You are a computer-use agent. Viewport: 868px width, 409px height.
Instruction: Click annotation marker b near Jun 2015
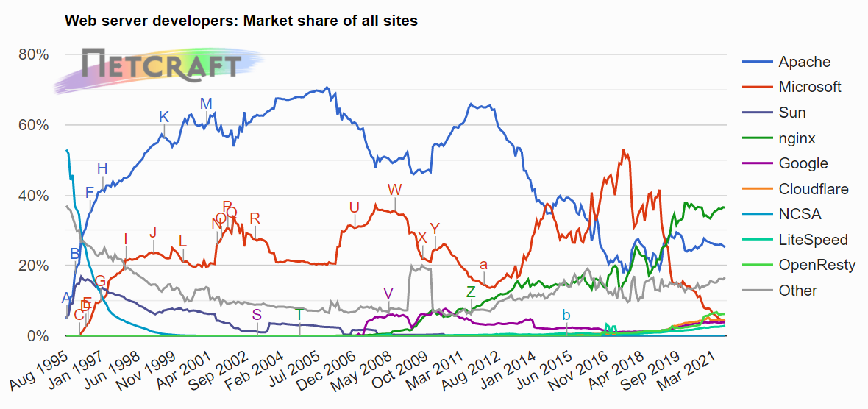click(x=566, y=315)
